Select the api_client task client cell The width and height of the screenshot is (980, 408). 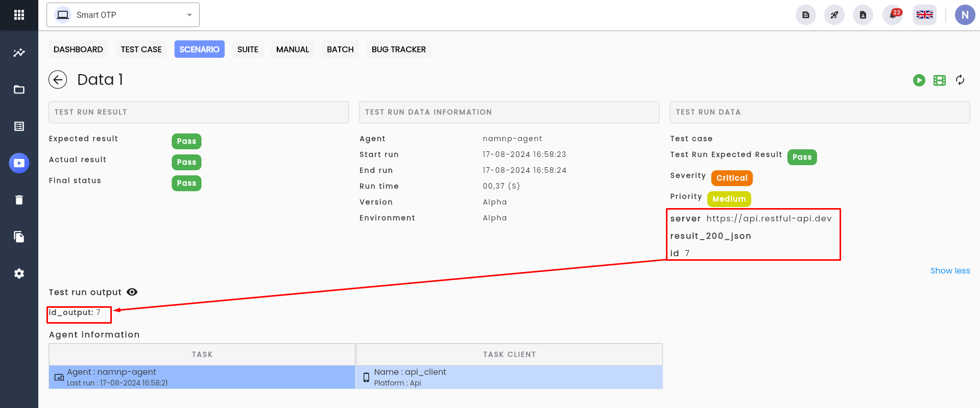(x=510, y=377)
